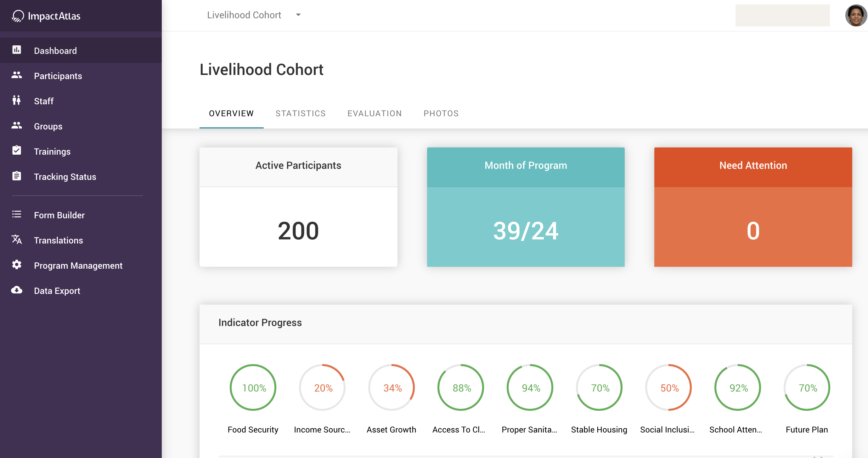Viewport: 868px width, 458px height.
Task: Click the Program Management gear icon
Action: tap(16, 265)
